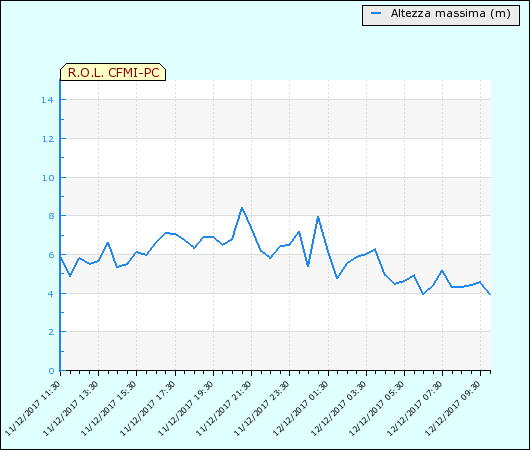Image resolution: width=530 pixels, height=450 pixels.
Task: Click the highest peak of the blue line
Action: [242, 208]
